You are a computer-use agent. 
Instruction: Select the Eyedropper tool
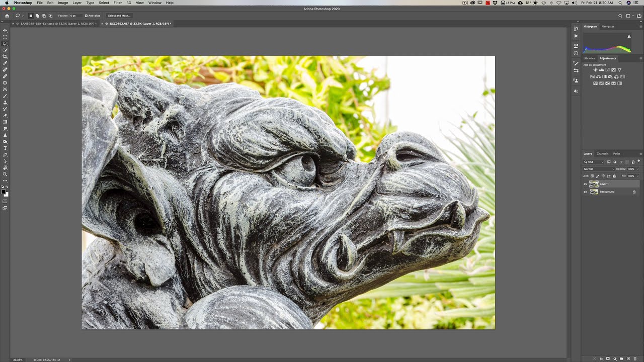[5, 63]
